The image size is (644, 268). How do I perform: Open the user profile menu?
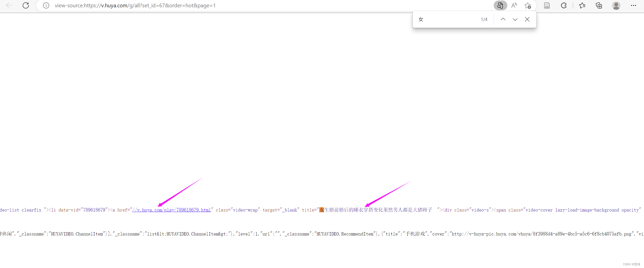point(616,5)
